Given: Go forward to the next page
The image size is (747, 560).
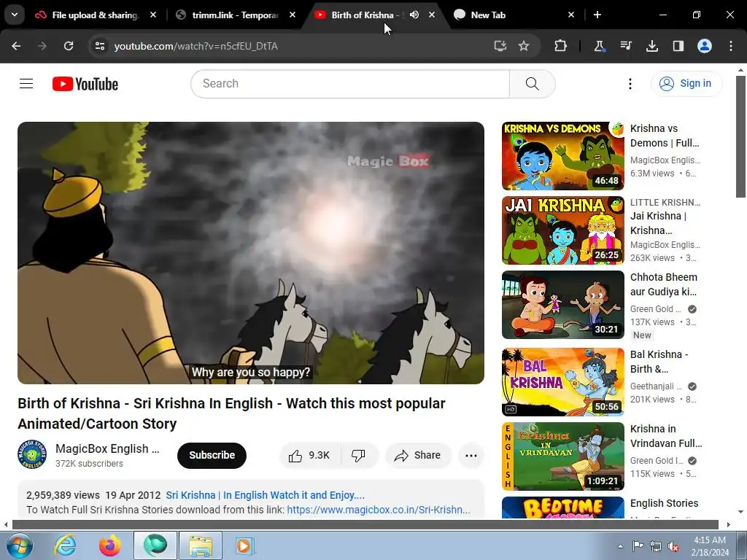Looking at the screenshot, I should (x=42, y=46).
